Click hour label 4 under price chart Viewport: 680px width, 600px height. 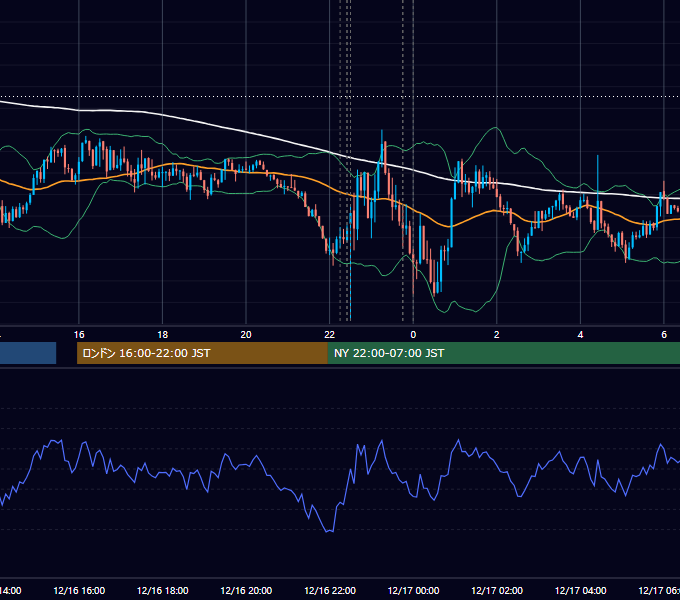click(x=580, y=335)
